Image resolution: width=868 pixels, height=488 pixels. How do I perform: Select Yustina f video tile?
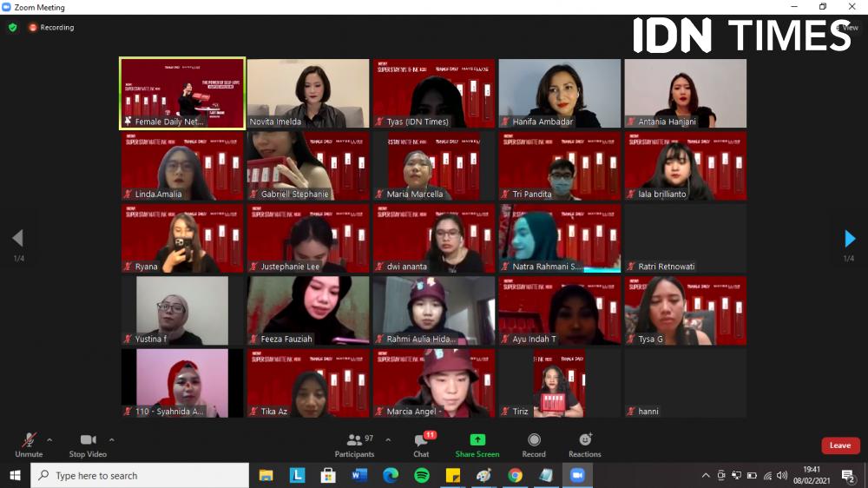pos(182,311)
